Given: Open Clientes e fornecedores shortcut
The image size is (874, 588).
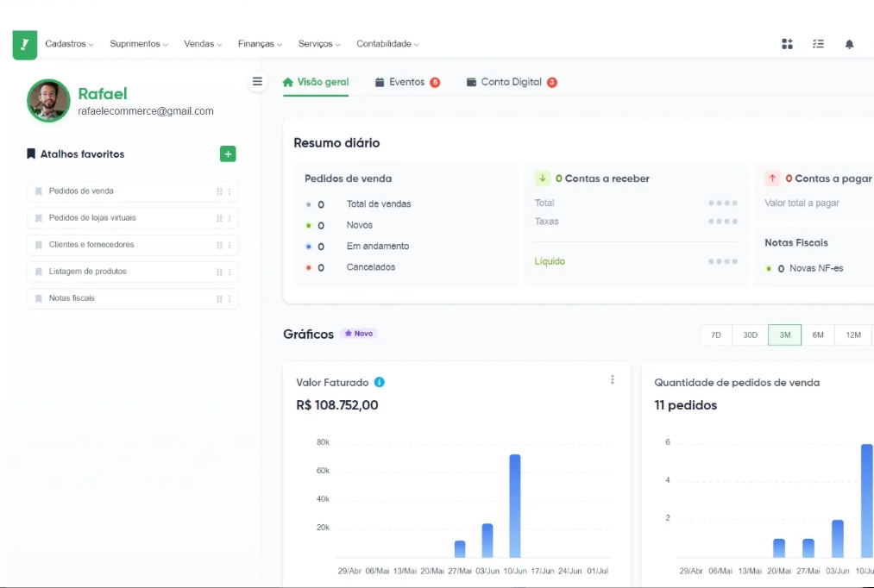Looking at the screenshot, I should [133, 245].
